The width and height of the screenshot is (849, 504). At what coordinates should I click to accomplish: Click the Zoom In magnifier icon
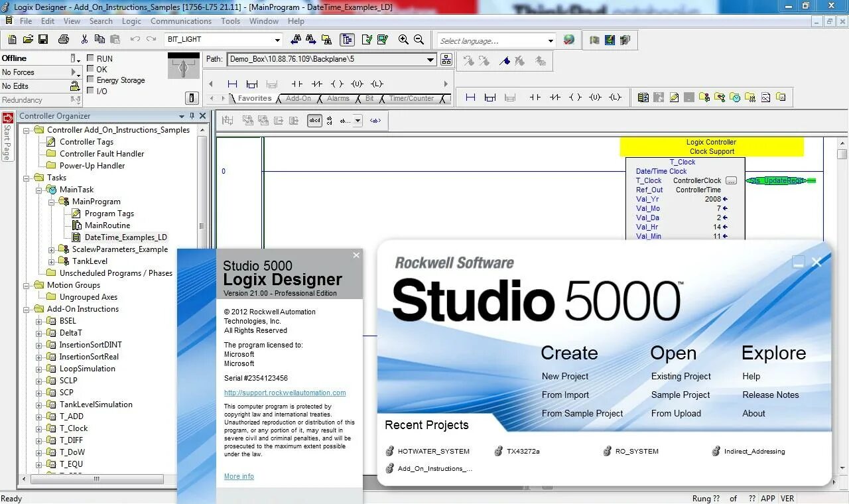pyautogui.click(x=403, y=40)
